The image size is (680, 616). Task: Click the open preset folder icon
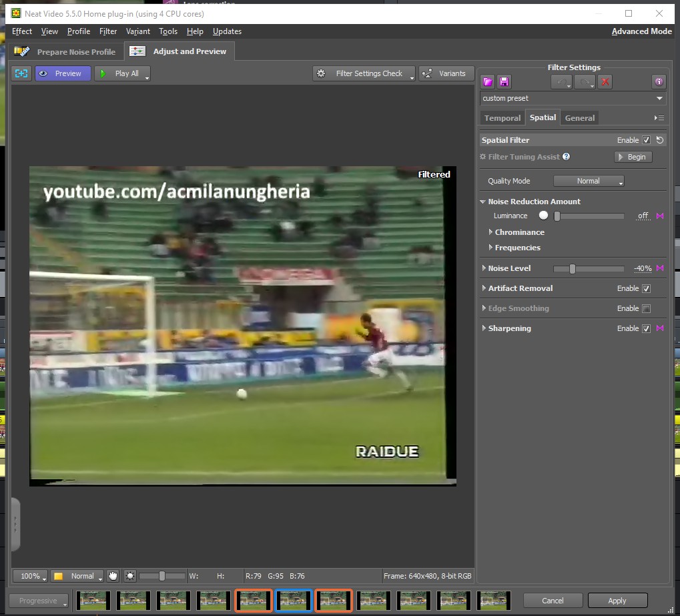[x=488, y=81]
